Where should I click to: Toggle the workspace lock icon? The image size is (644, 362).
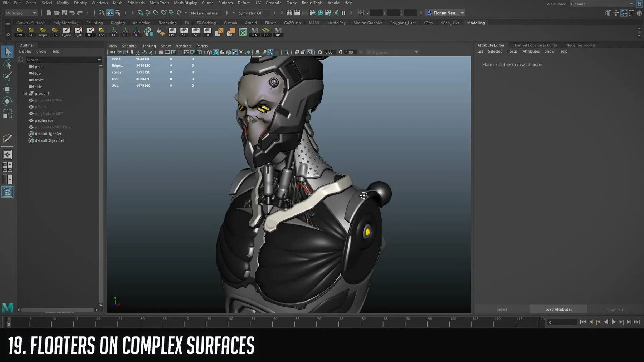(x=639, y=4)
